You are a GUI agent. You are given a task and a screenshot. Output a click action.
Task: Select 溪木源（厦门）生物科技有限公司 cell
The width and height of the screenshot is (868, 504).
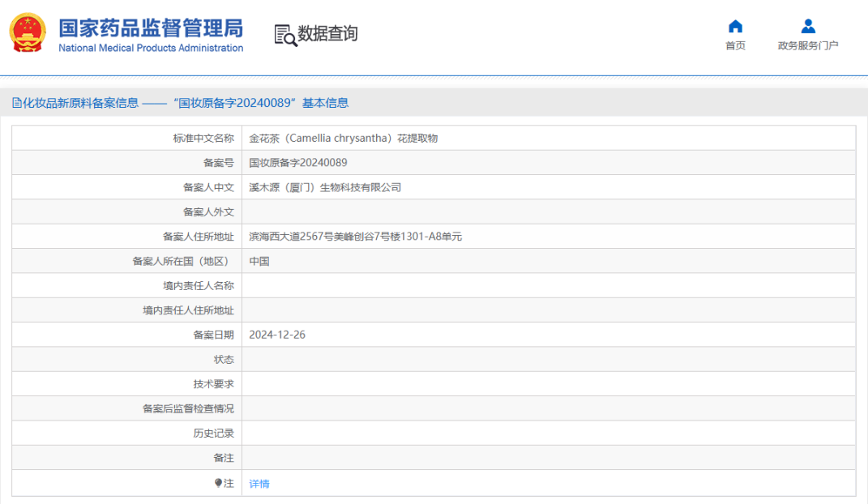(x=325, y=187)
